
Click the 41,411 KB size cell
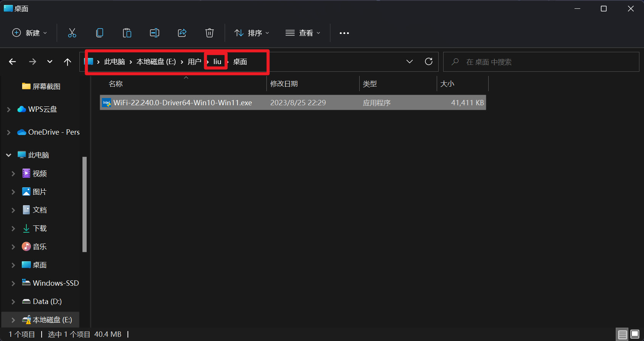[467, 103]
